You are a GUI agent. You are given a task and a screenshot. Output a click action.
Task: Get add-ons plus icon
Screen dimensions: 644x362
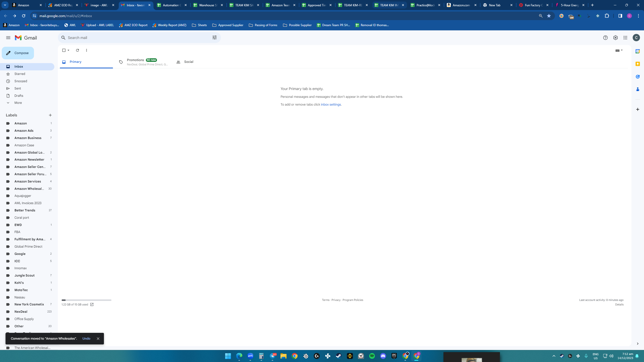(637, 109)
